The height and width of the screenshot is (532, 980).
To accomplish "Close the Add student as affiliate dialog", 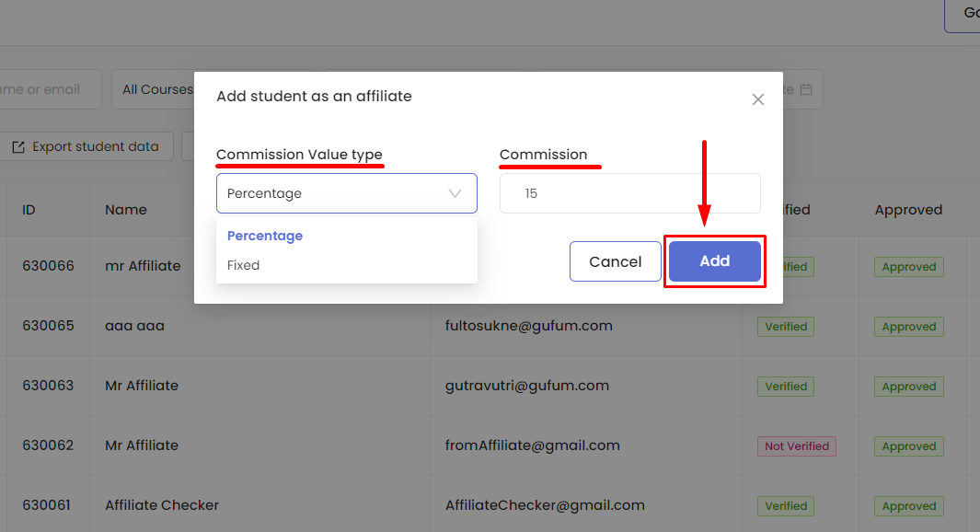I will click(x=757, y=99).
